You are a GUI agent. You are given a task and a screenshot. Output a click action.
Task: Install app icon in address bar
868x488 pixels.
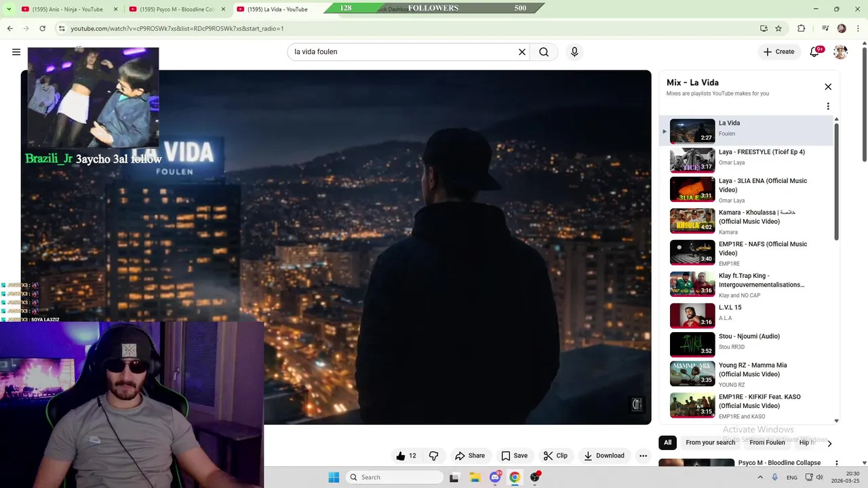[x=764, y=28]
